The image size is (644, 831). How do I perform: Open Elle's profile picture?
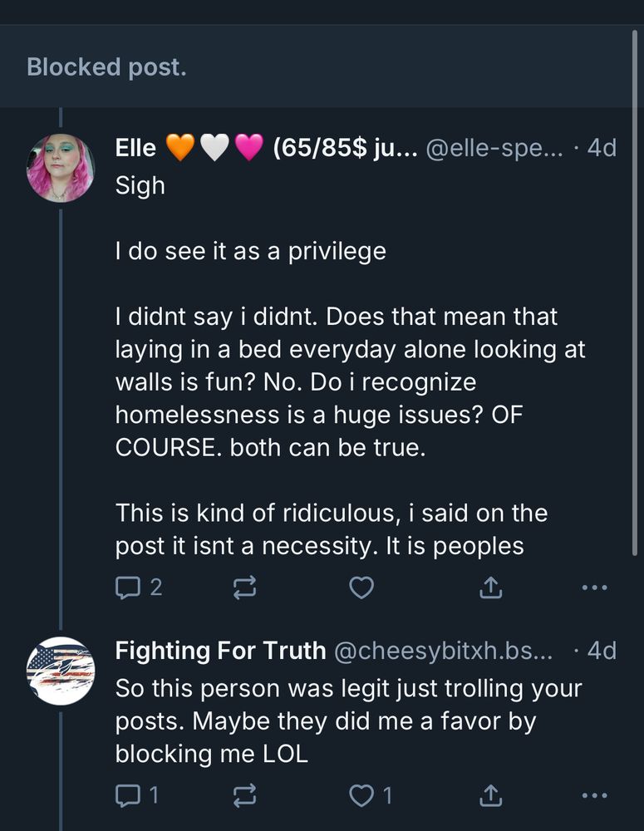tap(61, 168)
